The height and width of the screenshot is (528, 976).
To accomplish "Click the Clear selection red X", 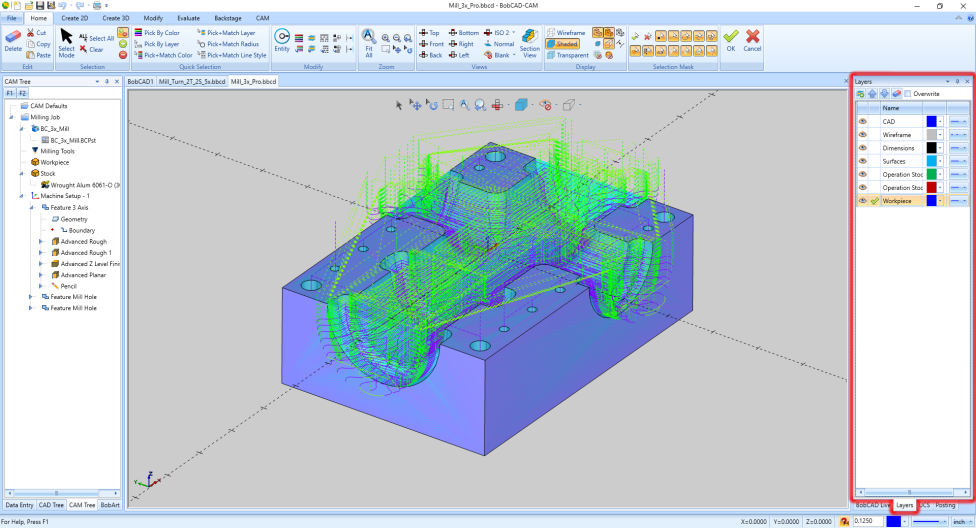I will pos(83,49).
